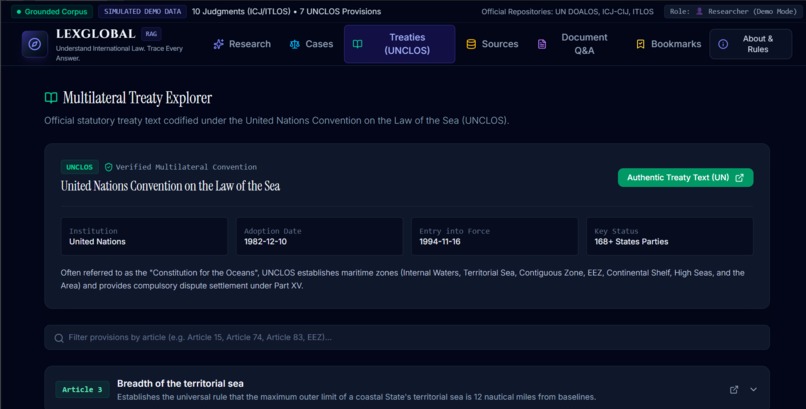Click Entry into Force value '1994-11-16'
806x409 pixels.
coord(439,241)
